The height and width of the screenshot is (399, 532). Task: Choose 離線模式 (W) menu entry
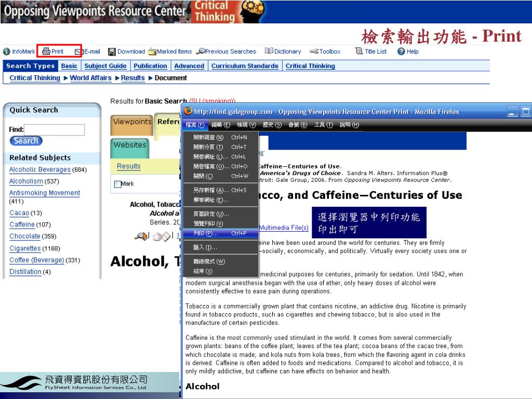220,261
